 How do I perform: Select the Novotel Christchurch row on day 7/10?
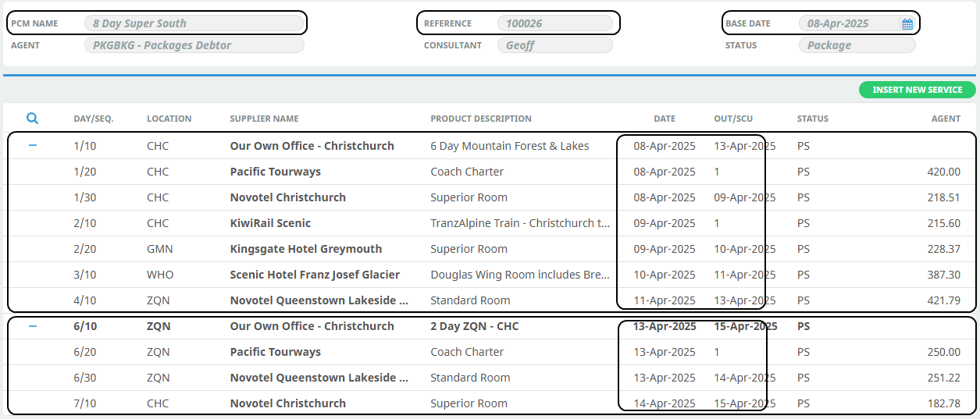[x=287, y=403]
